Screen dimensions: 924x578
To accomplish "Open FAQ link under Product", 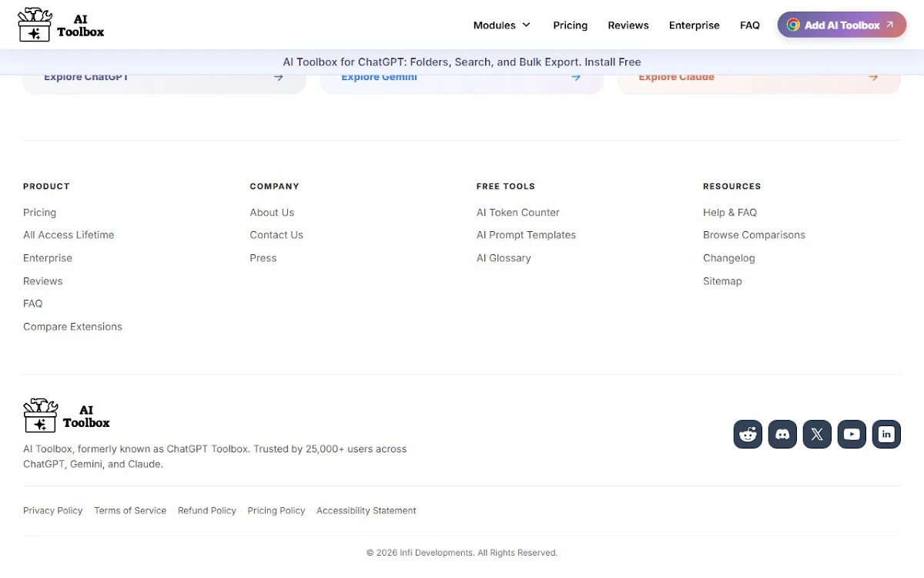I will tap(33, 304).
